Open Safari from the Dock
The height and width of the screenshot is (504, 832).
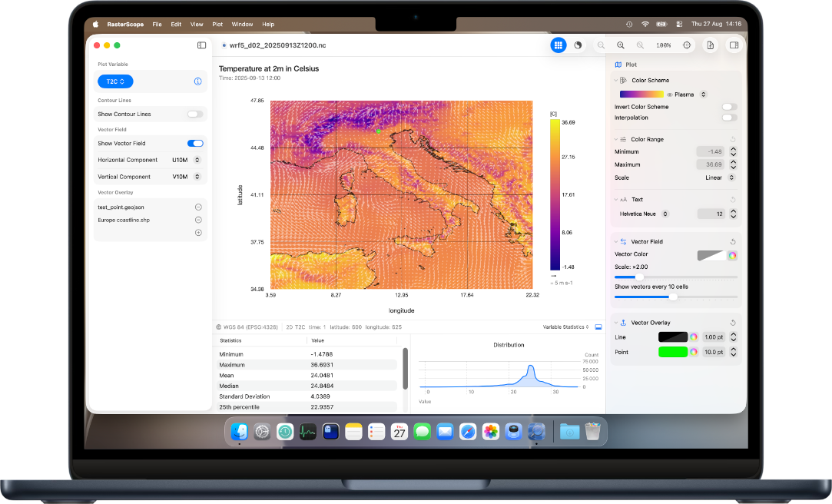pyautogui.click(x=467, y=432)
